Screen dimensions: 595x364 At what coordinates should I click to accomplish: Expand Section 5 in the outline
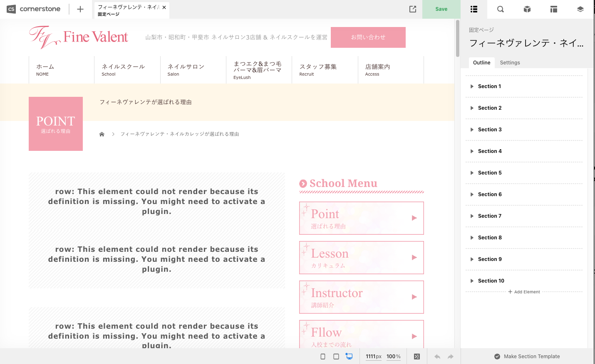(x=472, y=173)
